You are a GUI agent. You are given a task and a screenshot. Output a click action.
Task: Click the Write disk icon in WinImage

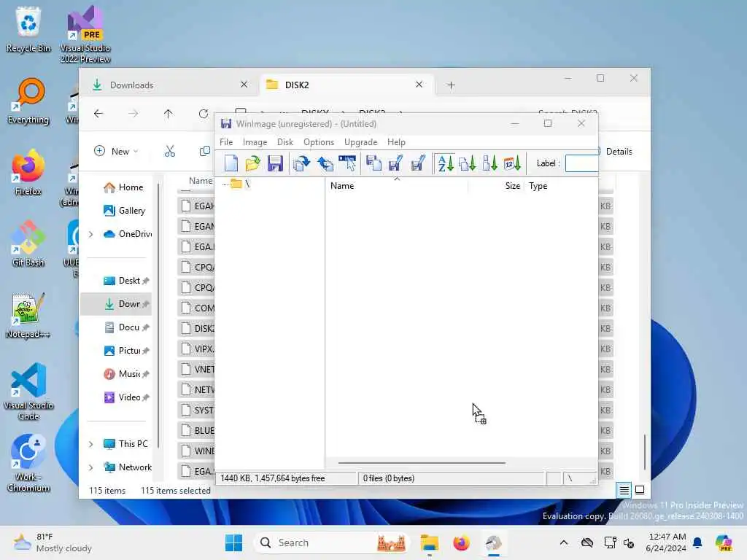[396, 163]
